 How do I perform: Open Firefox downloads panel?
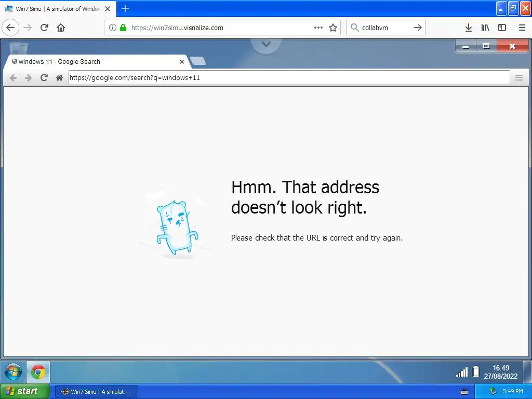point(469,28)
